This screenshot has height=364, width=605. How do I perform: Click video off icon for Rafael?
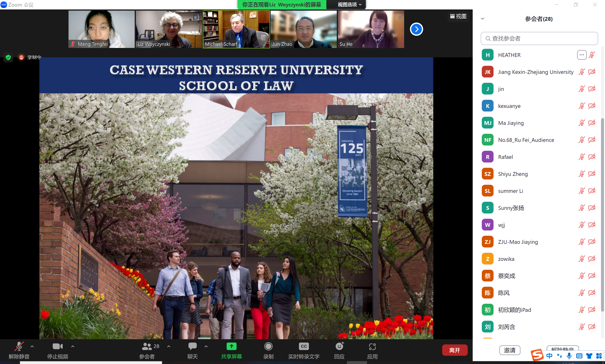coord(592,157)
